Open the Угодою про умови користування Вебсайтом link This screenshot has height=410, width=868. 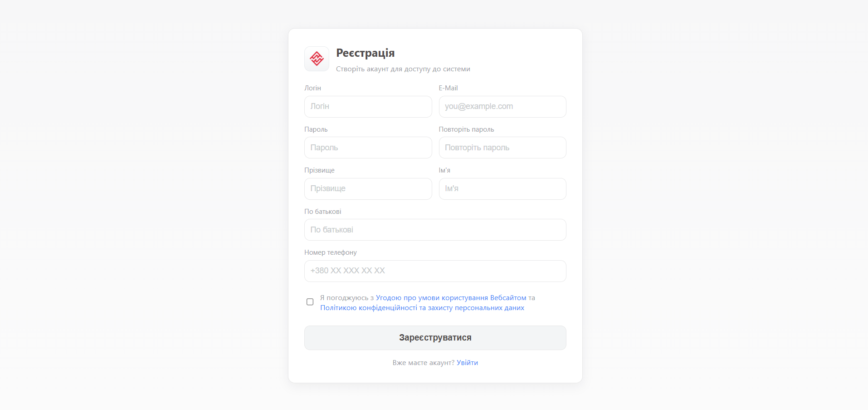[x=451, y=298]
